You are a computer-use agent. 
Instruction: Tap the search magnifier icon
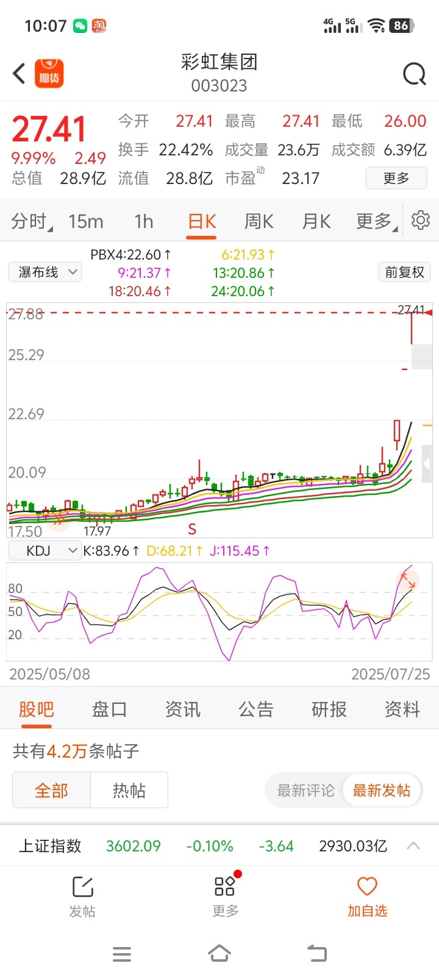click(x=415, y=74)
